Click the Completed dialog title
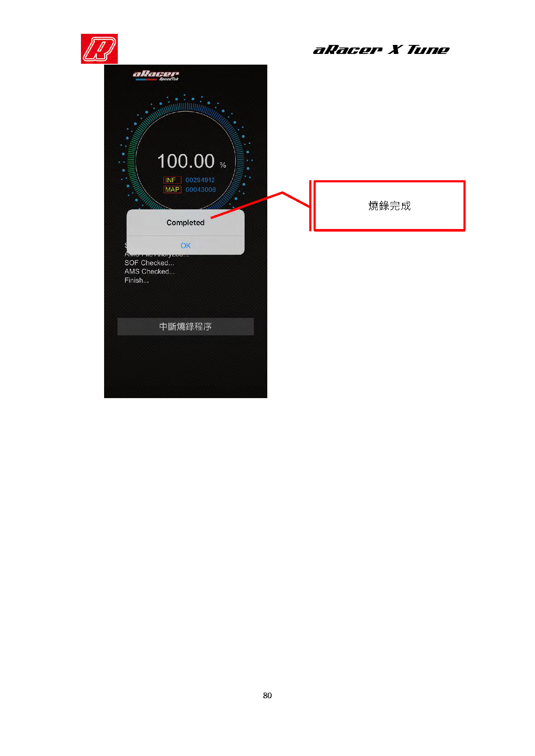The image size is (535, 756). [x=185, y=223]
